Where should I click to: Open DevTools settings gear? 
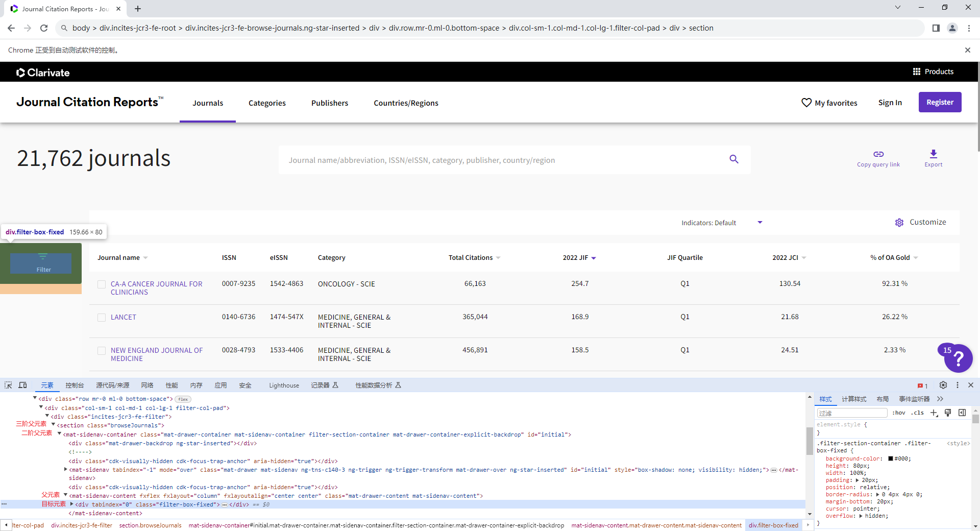[943, 385]
